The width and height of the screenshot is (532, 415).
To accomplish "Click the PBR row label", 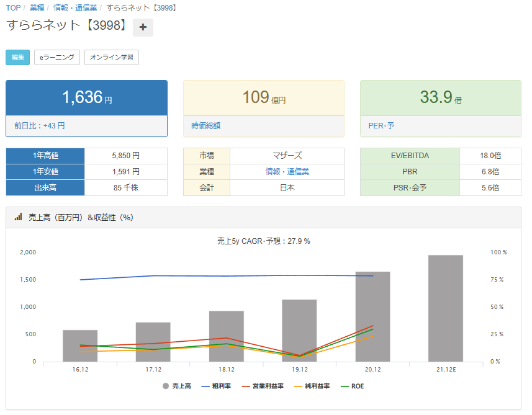I will click(x=410, y=172).
